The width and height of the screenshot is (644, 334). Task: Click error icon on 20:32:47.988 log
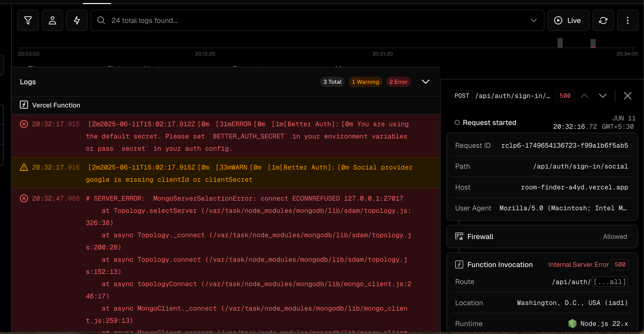pos(24,198)
